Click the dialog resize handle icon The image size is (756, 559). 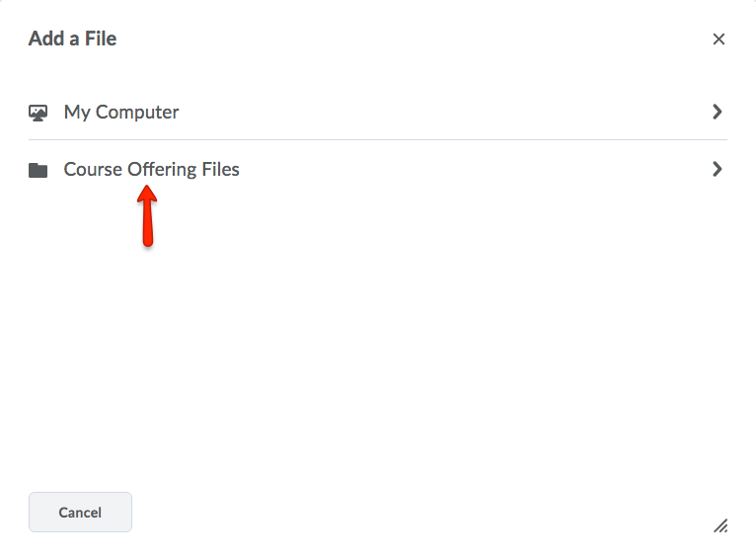pos(720,525)
